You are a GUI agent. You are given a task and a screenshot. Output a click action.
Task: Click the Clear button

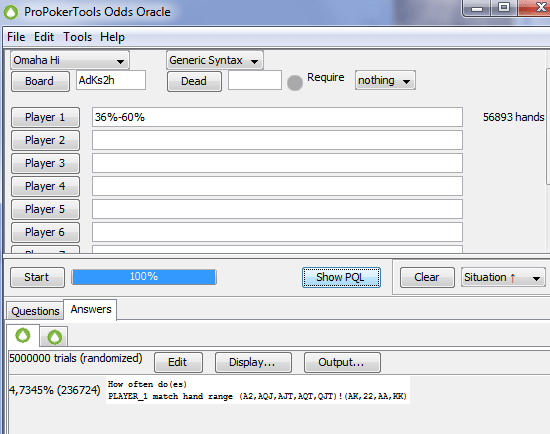427,278
